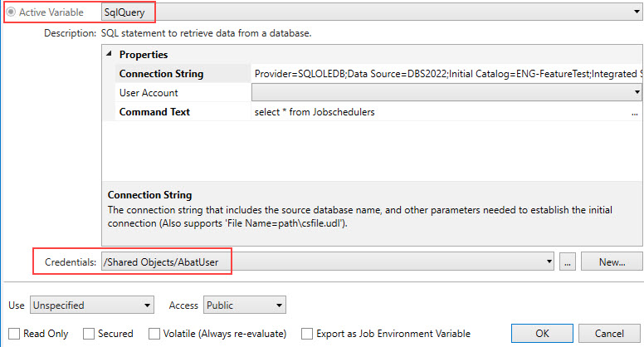Click the Cancel button
This screenshot has width=644, height=347.
click(609, 333)
